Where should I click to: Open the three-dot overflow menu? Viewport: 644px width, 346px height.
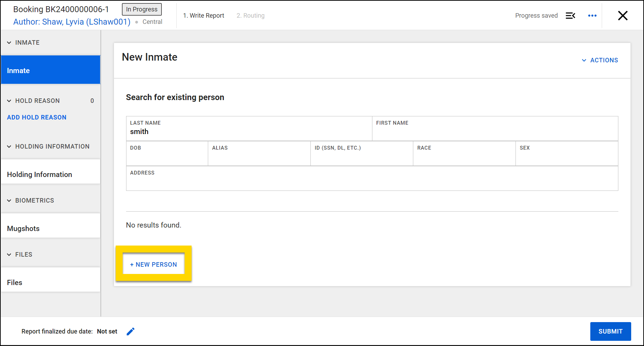[592, 16]
